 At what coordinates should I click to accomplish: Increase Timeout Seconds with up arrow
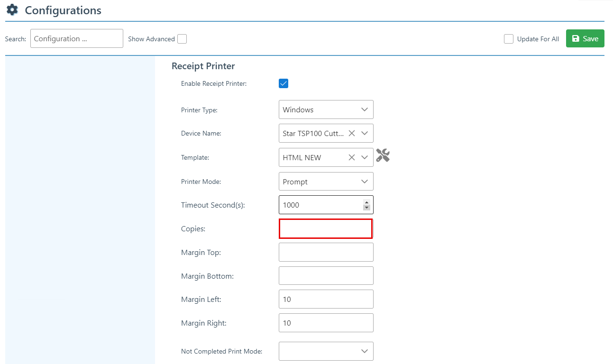point(366,202)
